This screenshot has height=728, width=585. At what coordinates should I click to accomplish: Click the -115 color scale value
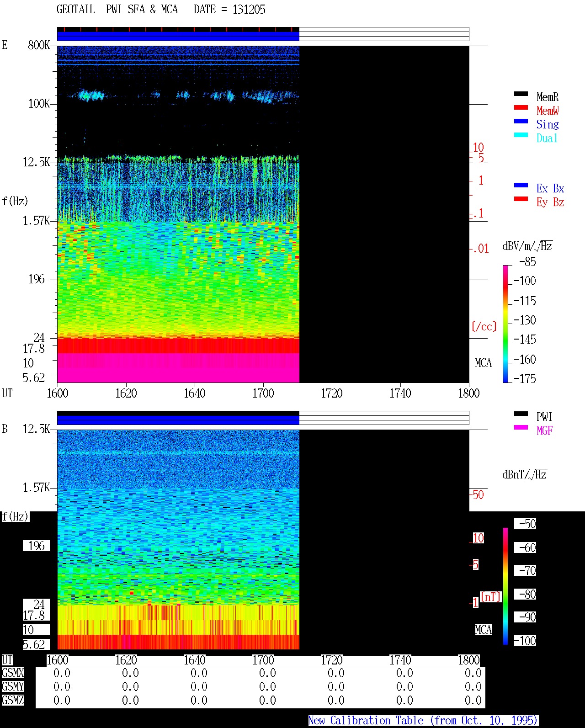525,301
